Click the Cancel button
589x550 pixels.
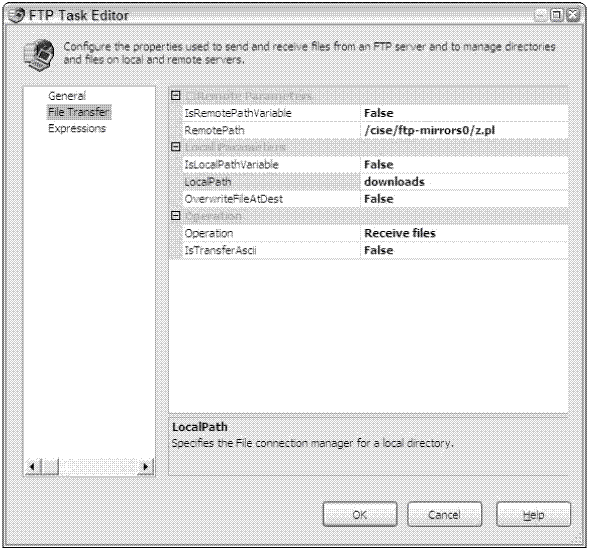(x=444, y=515)
